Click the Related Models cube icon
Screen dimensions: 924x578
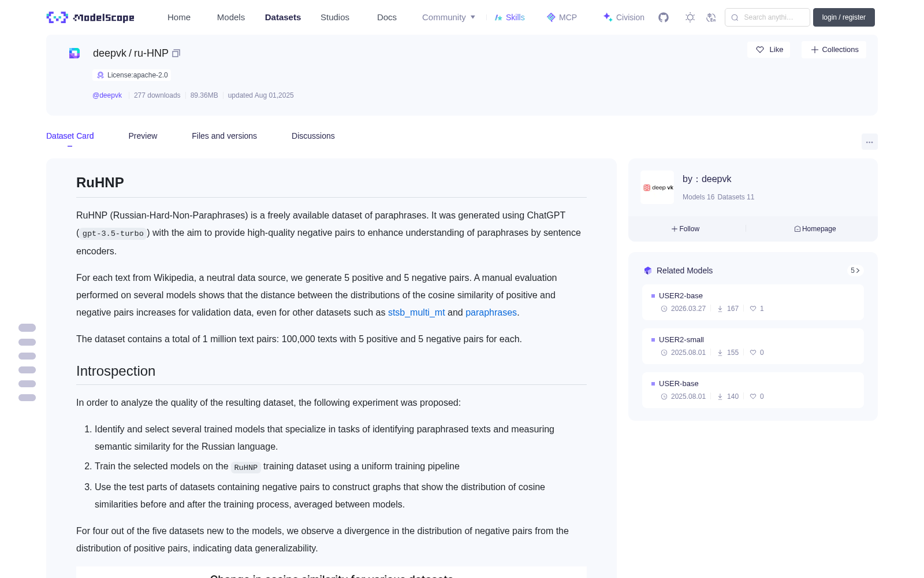[x=648, y=271]
